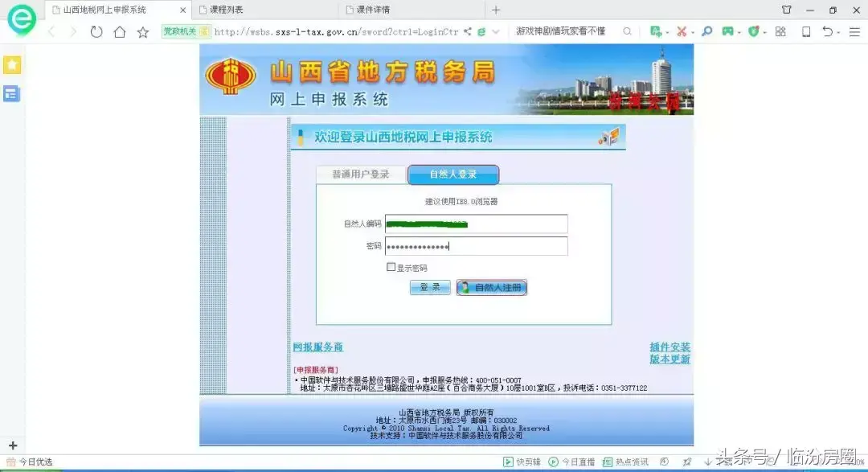Go forward with the forward arrow
The width and height of the screenshot is (868, 472).
[x=73, y=31]
